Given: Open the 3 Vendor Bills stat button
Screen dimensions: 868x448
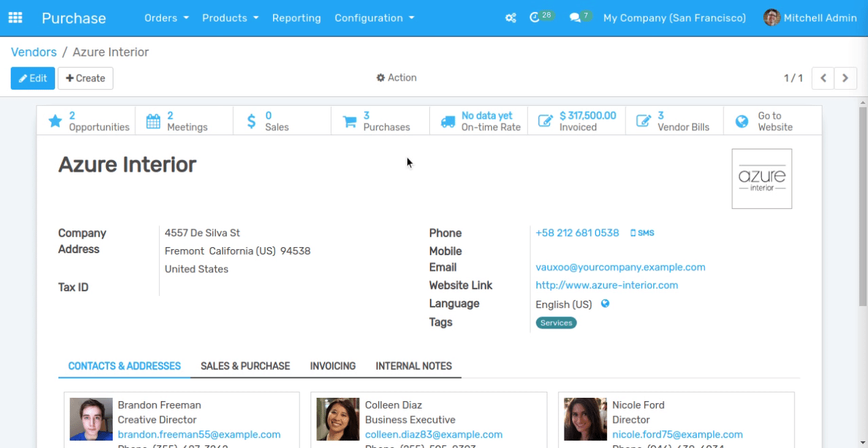Looking at the screenshot, I should (x=674, y=122).
